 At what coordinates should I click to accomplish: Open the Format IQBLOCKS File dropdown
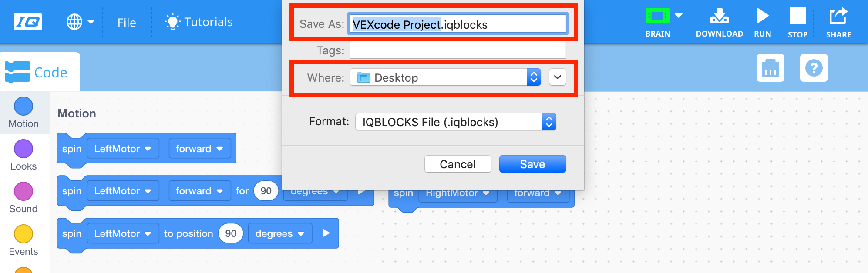[456, 122]
